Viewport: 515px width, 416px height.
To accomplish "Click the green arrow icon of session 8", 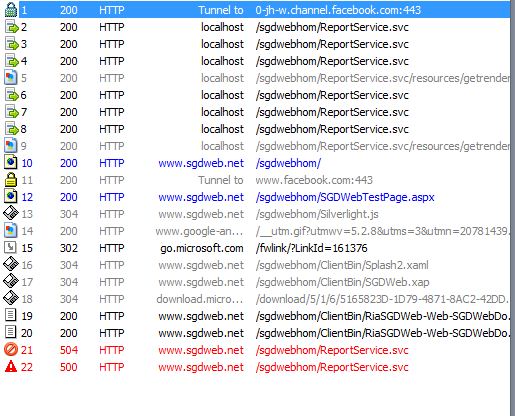I will click(x=11, y=129).
